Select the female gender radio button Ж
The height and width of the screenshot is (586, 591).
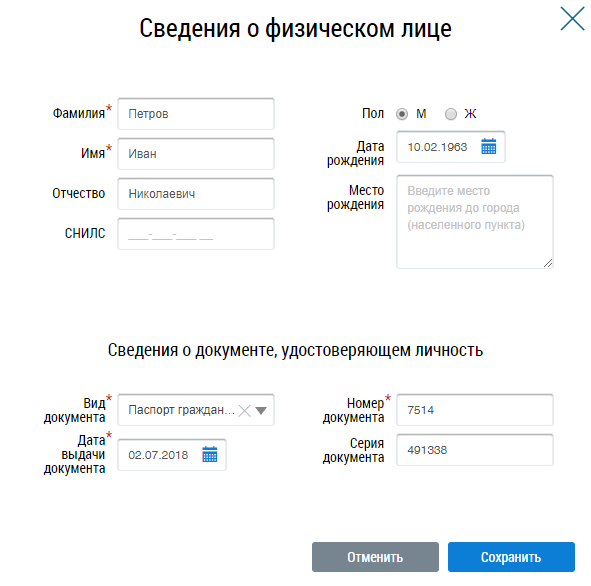coord(451,114)
